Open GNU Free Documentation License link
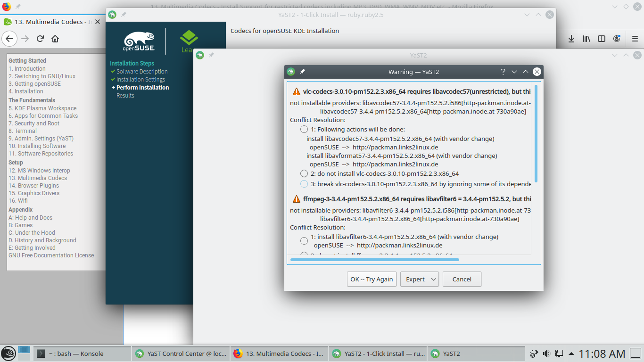 (x=51, y=255)
